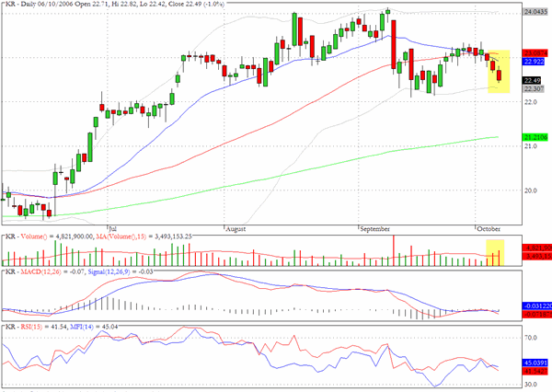Screen dimensions: 552x392
Task: Click the red 23.0874 moving average label
Action: tap(535, 53)
